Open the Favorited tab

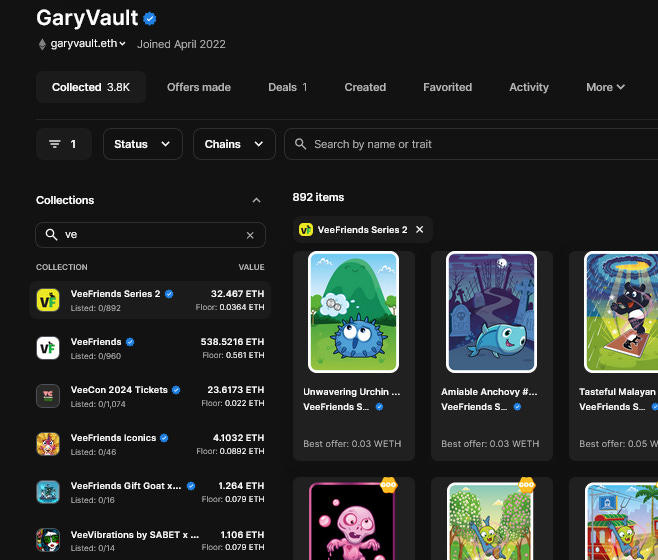447,87
